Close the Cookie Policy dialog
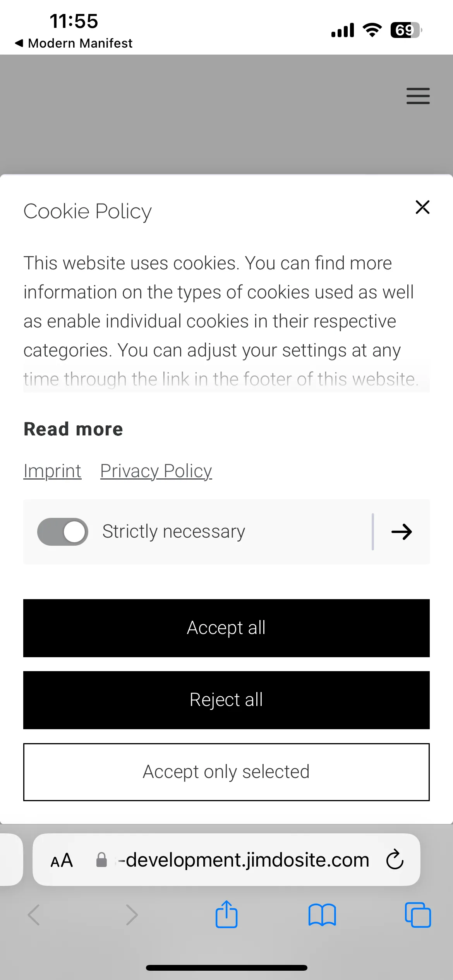Viewport: 453px width, 980px height. pyautogui.click(x=422, y=207)
